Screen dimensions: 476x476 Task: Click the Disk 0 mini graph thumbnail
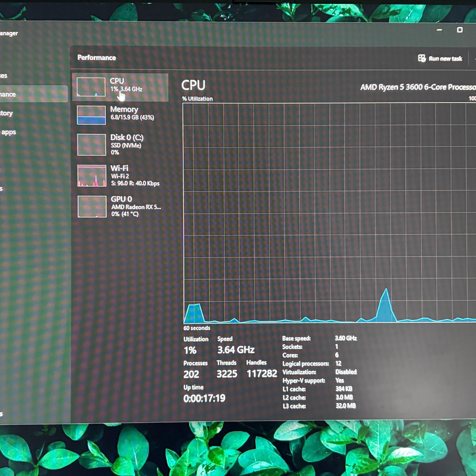(x=92, y=145)
